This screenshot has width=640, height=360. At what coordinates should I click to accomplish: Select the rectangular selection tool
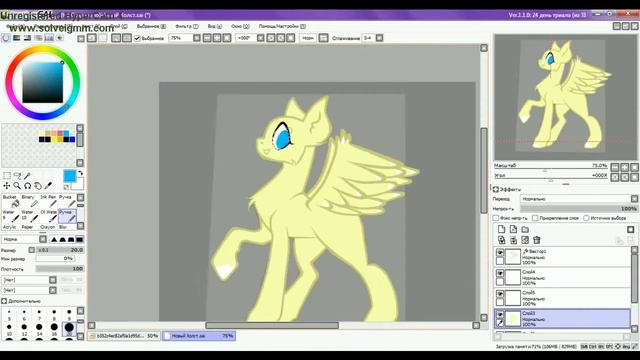pos(7,176)
